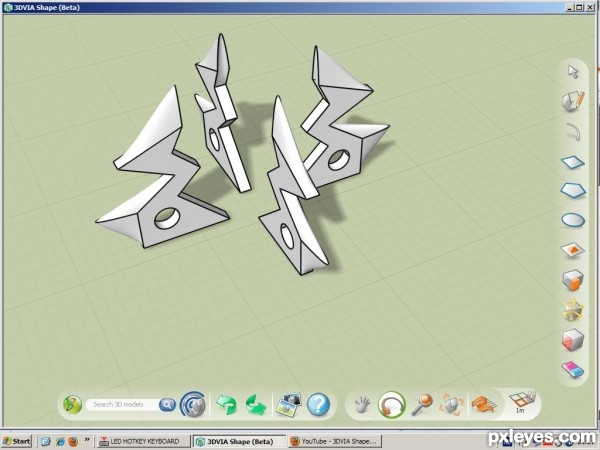600x450 pixels.
Task: Pick the curved arc drawing tool
Action: pos(573,131)
